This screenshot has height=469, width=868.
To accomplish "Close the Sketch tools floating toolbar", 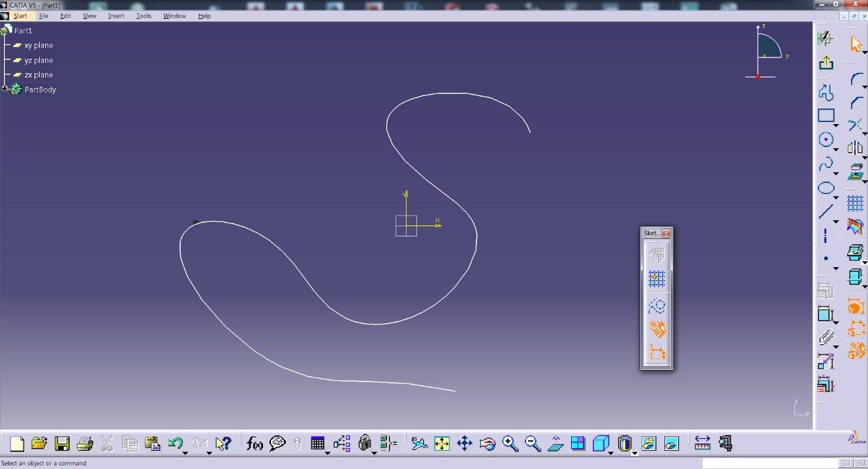I will (x=666, y=233).
